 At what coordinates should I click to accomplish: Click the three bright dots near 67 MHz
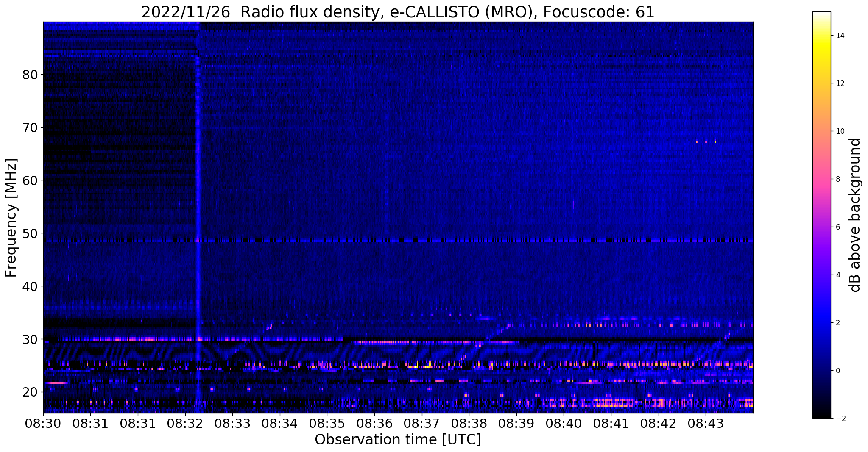(706, 142)
